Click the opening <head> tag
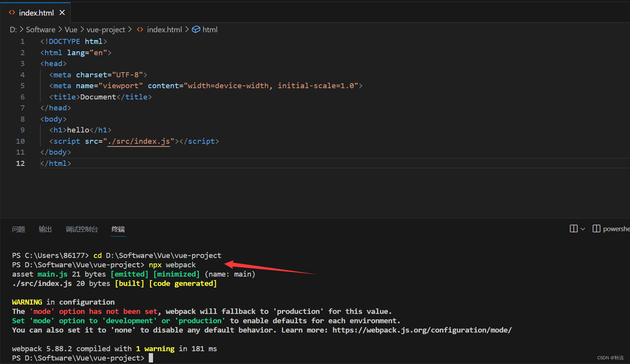Screen dimensions: 630x364 pos(54,64)
